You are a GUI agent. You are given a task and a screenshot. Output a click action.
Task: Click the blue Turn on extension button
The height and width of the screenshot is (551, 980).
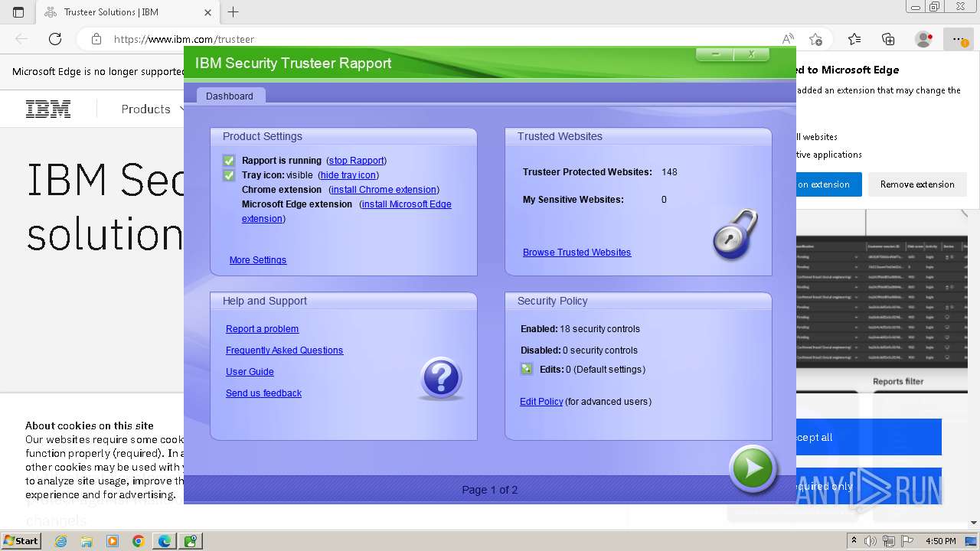828,184
